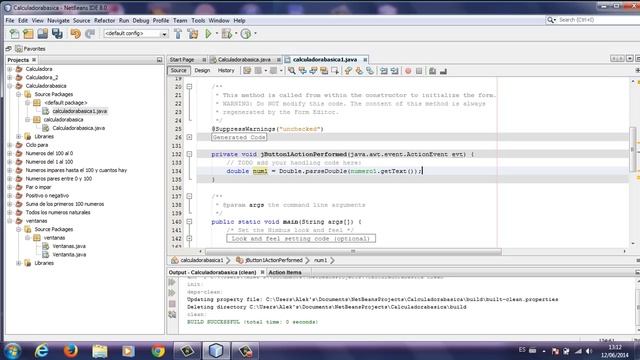Image resolution: width=640 pixels, height=360 pixels.
Task: Select Ventanas.java in project tree
Action: tap(69, 246)
